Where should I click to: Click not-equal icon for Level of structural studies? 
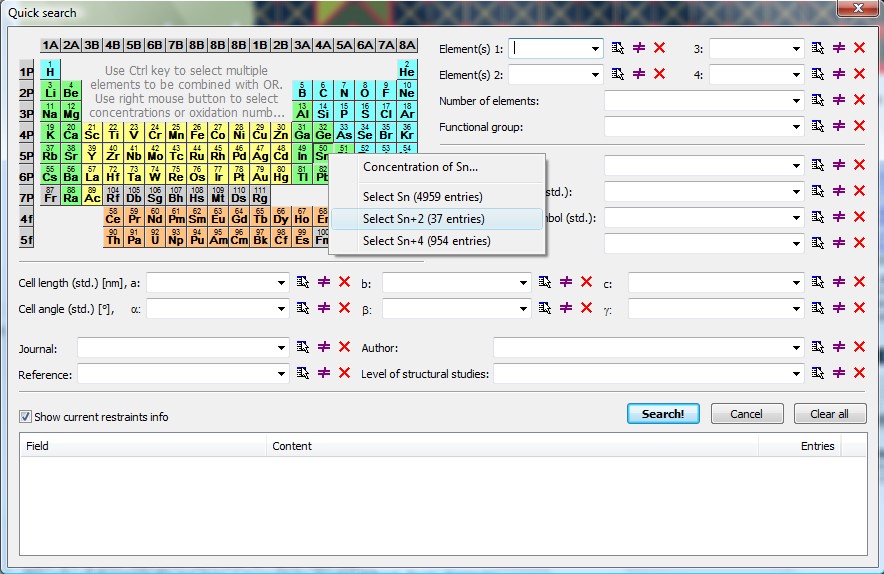pos(839,373)
